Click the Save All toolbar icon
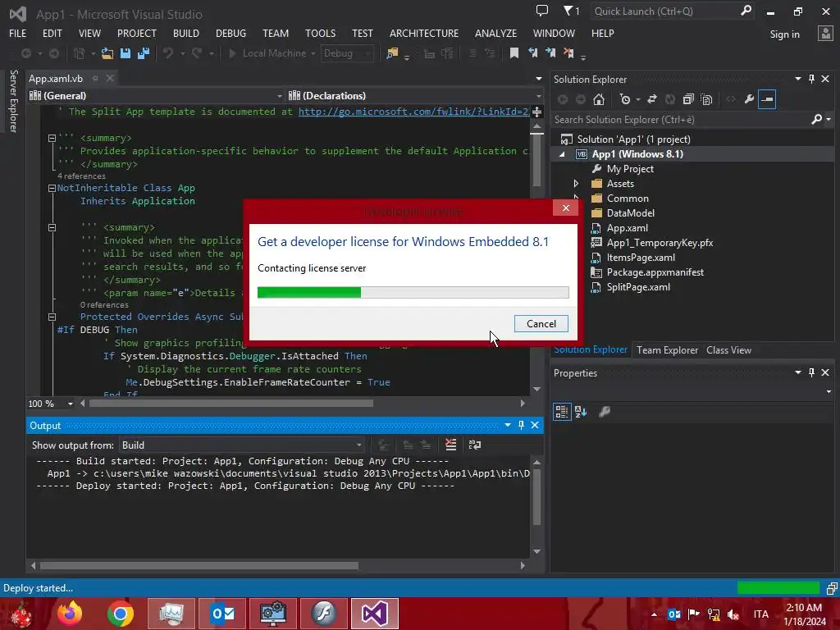This screenshot has width=840, height=630. [x=144, y=53]
